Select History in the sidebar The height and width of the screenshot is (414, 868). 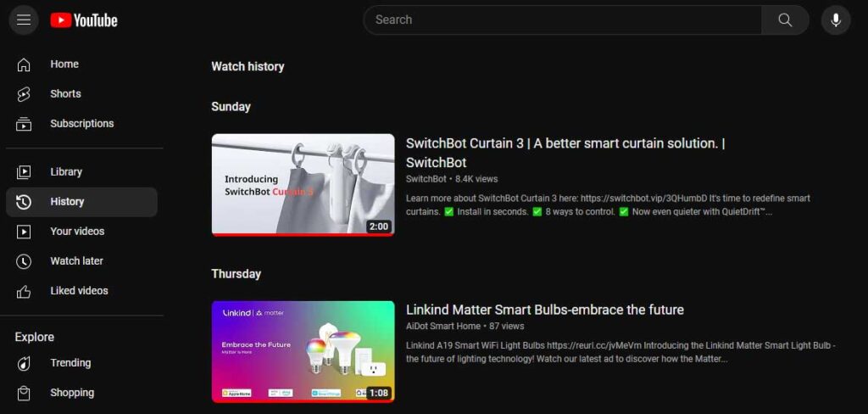pyautogui.click(x=82, y=202)
